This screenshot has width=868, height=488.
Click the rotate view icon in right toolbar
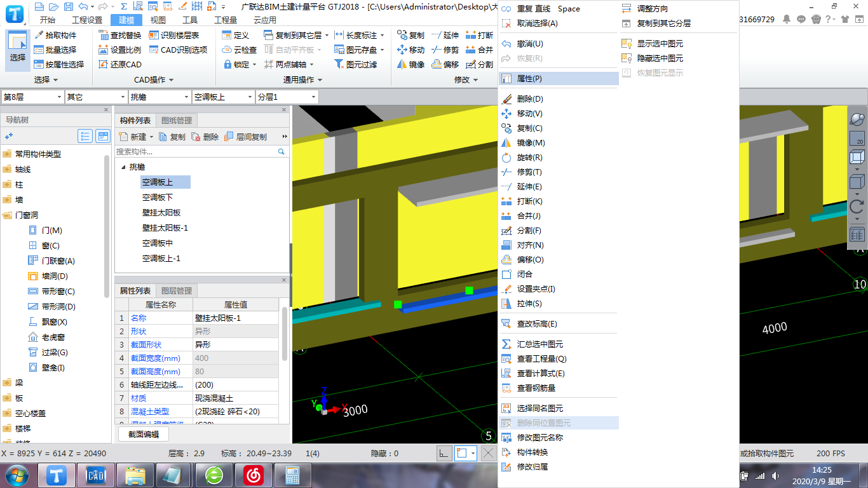tap(857, 206)
